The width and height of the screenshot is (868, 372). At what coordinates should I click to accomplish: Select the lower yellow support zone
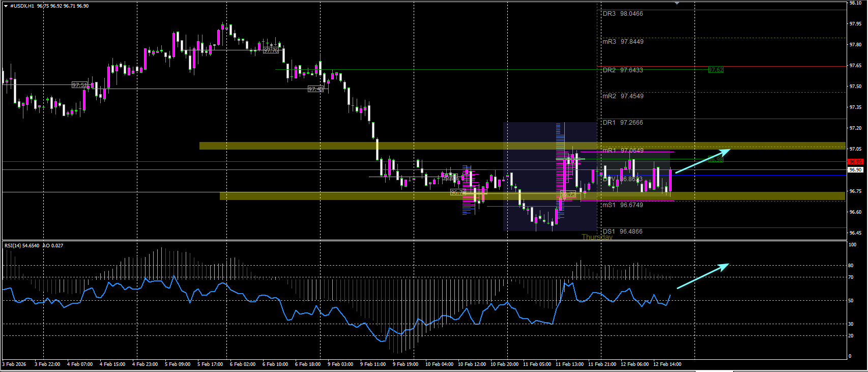533,196
